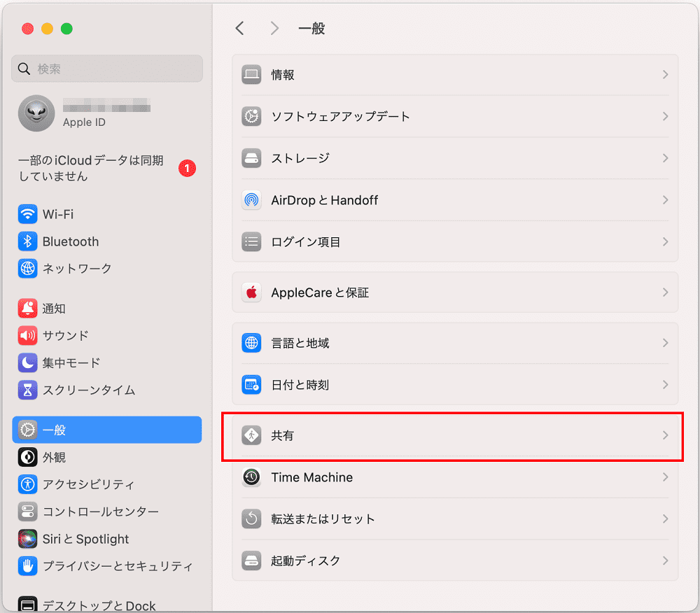Click the chevron on 共有 row
This screenshot has height=613, width=700.
click(x=665, y=435)
